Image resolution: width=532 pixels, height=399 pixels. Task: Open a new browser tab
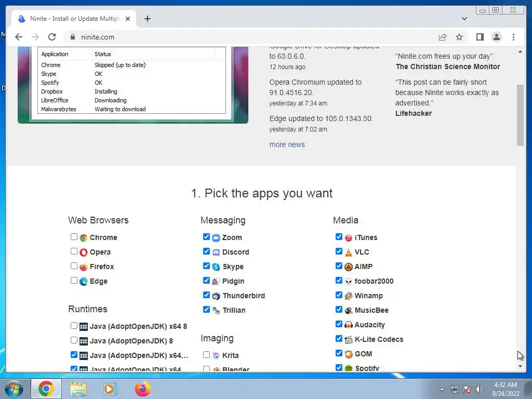point(147,19)
